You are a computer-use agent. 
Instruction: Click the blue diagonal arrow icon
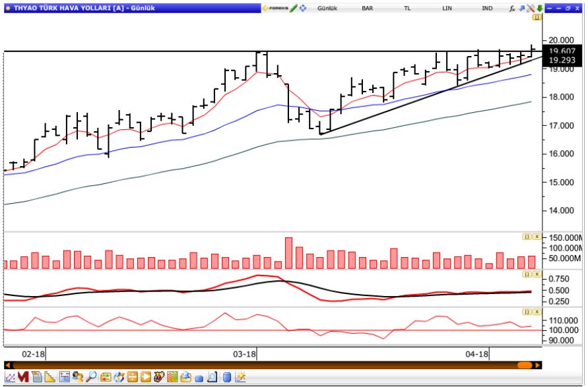(x=521, y=8)
